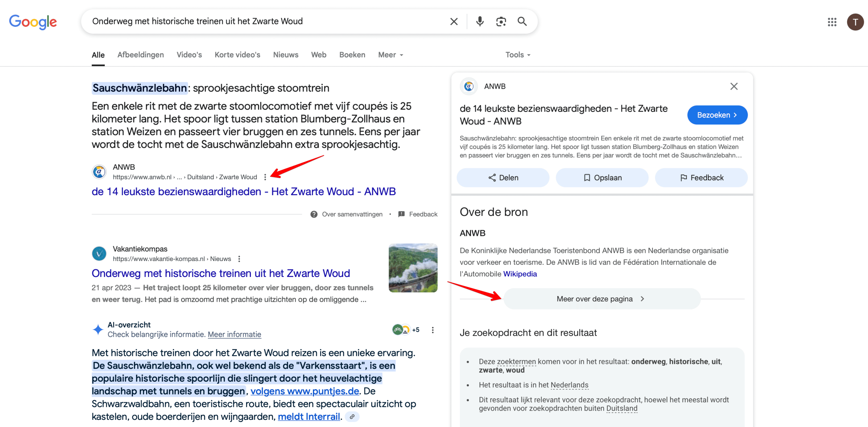
Task: Open ANWB 14 leukste bezienswaardigheden link
Action: (243, 191)
